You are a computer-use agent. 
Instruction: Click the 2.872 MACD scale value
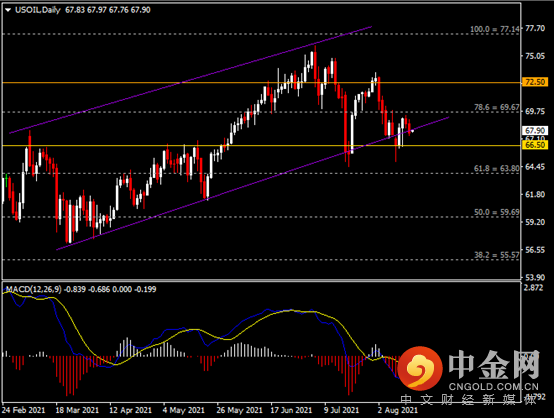534,288
